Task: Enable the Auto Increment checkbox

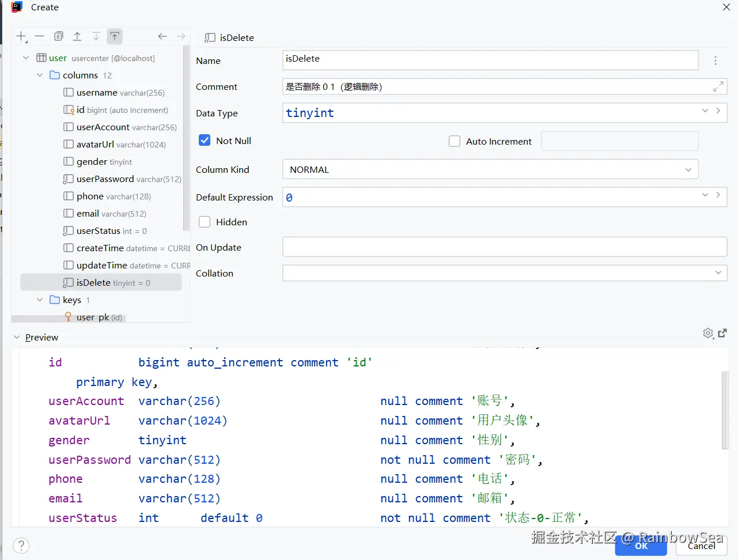Action: [x=455, y=141]
